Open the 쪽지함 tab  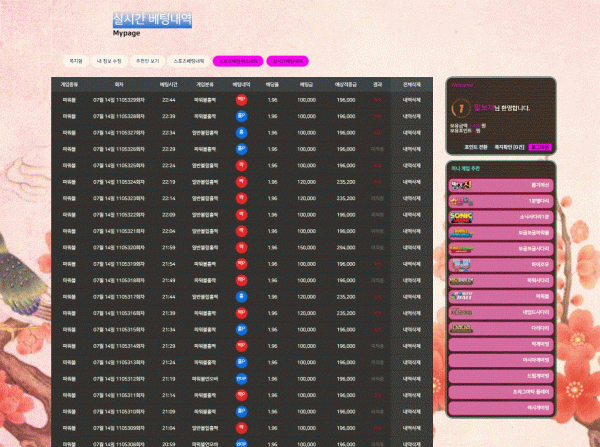coord(76,61)
